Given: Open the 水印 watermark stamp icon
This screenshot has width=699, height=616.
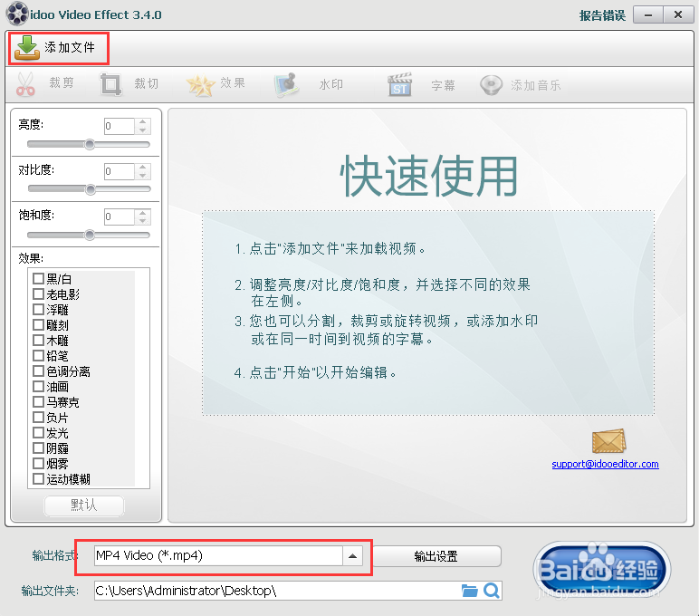Looking at the screenshot, I should 286,85.
